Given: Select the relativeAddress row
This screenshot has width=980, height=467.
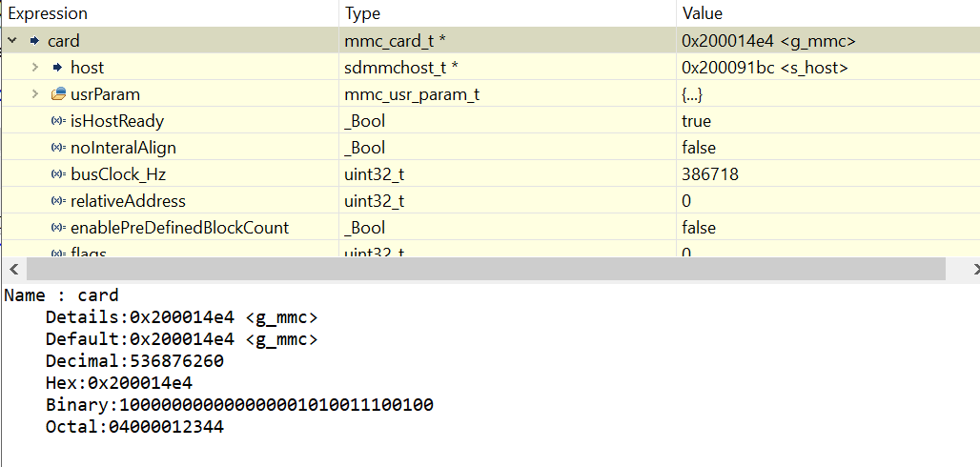Looking at the screenshot, I should 128,201.
